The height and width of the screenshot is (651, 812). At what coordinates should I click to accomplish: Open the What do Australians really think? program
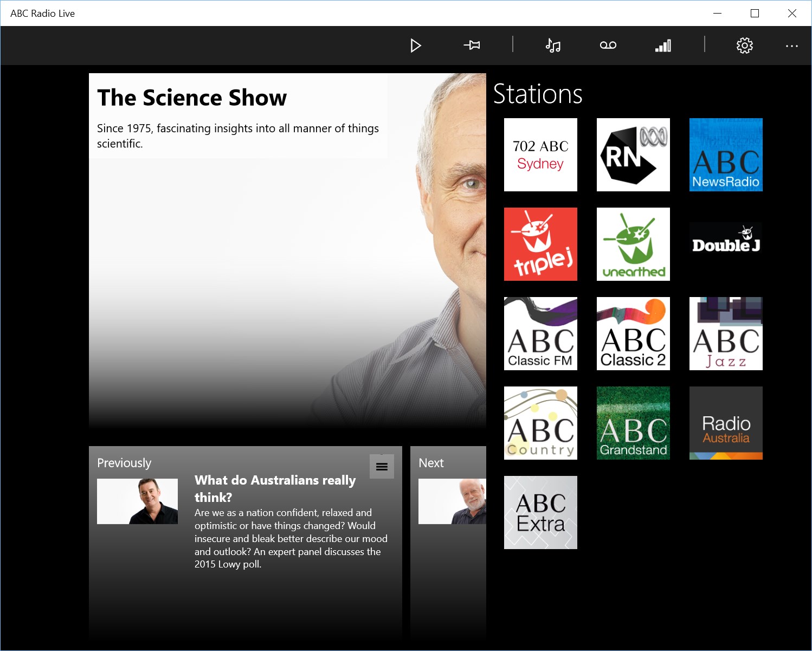(x=275, y=488)
